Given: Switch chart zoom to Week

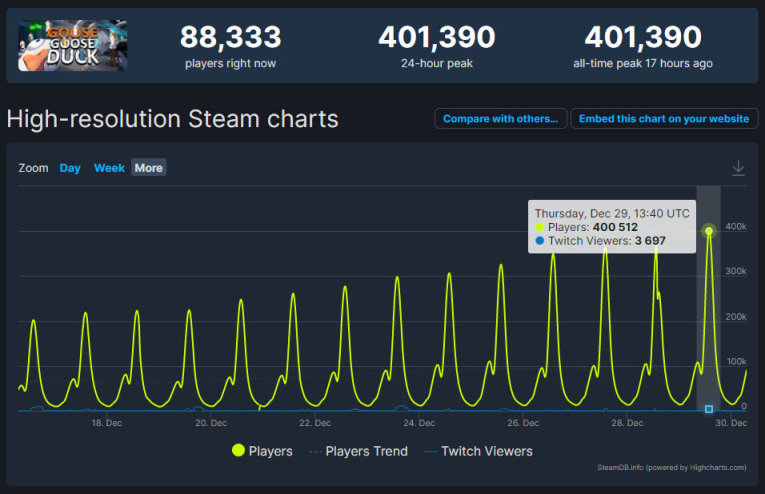Looking at the screenshot, I should click(109, 168).
